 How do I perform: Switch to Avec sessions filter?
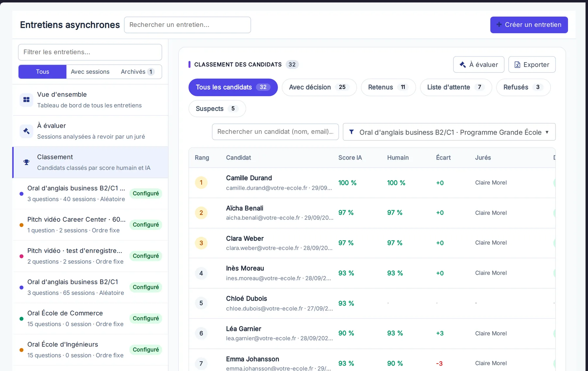click(90, 72)
